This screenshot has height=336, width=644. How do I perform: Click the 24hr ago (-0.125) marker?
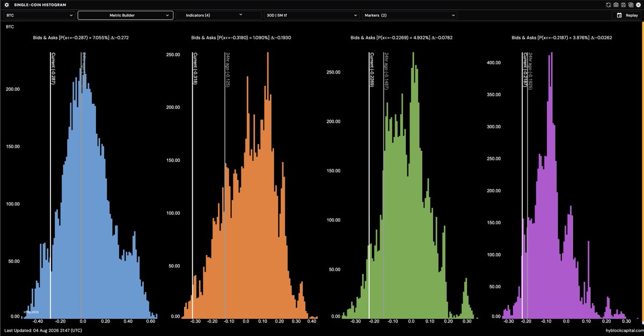225,185
